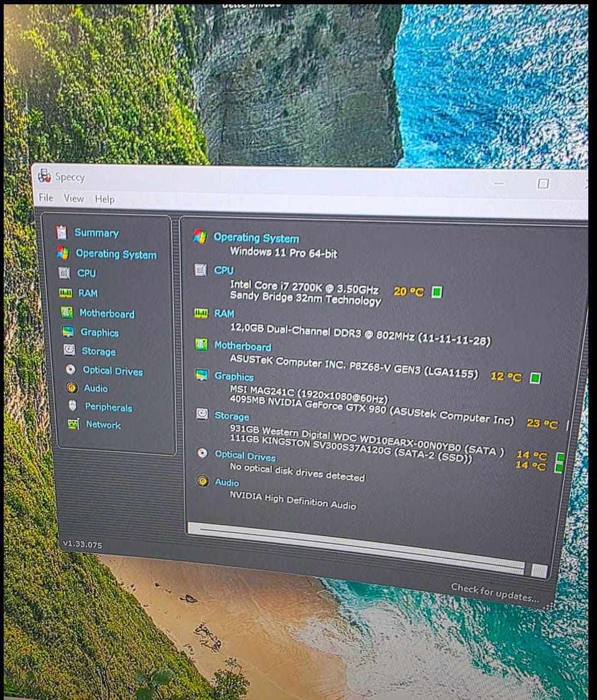Select Audio in the sidebar

[96, 388]
